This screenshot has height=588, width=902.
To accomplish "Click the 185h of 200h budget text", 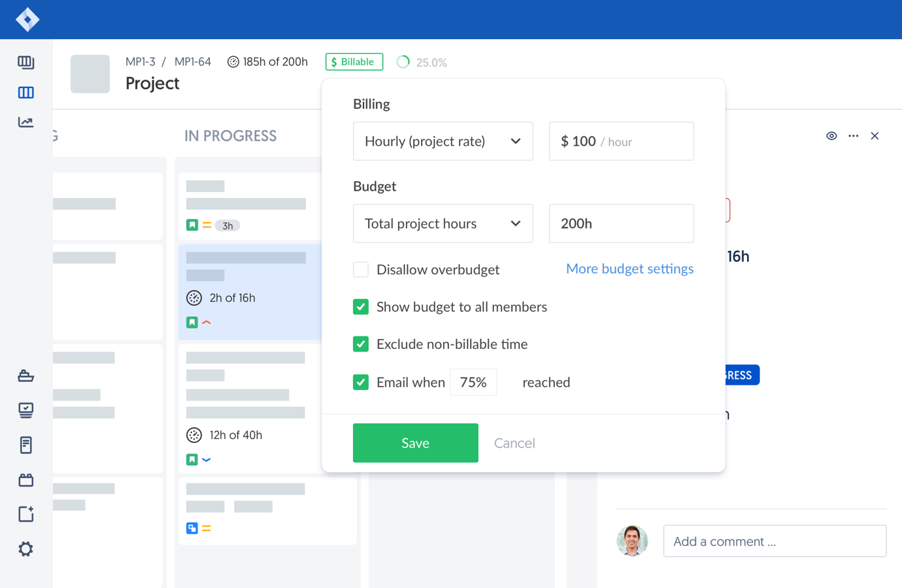I will tap(275, 61).
